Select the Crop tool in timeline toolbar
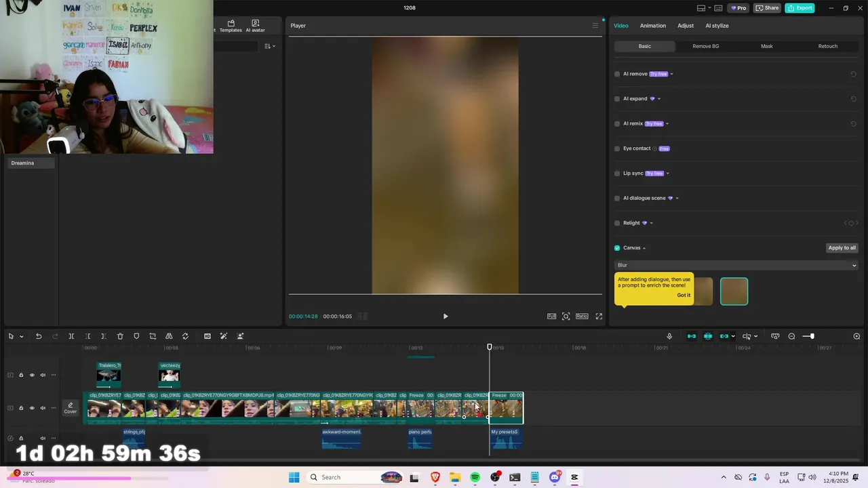The width and height of the screenshot is (868, 488). [x=153, y=336]
